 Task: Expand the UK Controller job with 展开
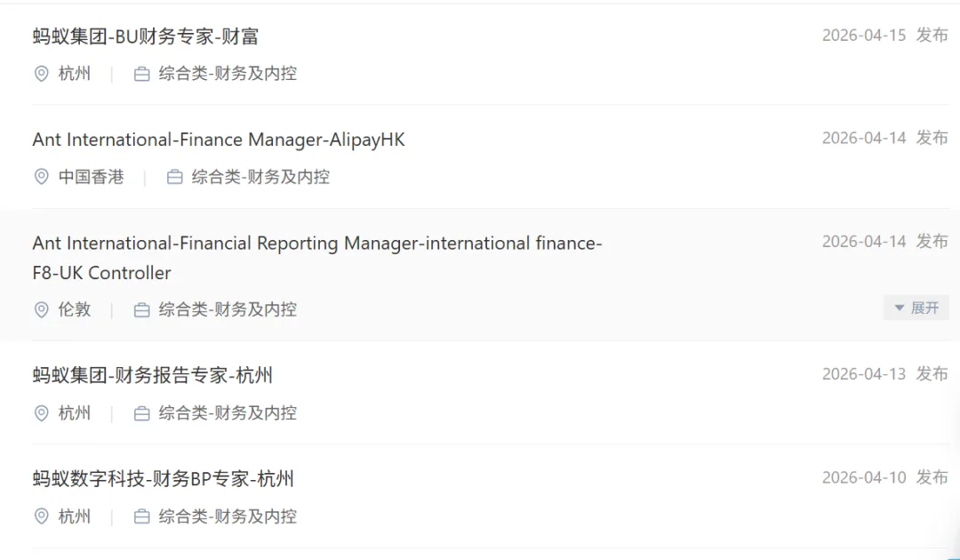pos(916,308)
